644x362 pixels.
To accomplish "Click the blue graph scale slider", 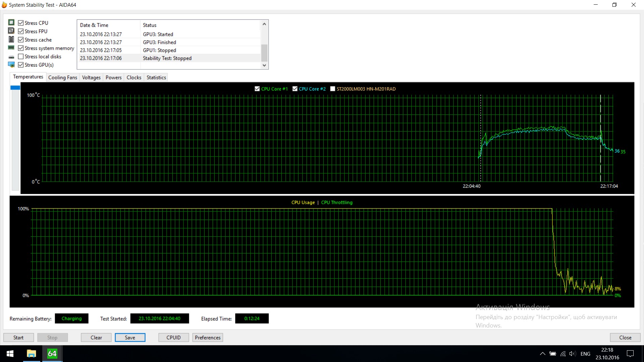I will (x=15, y=88).
